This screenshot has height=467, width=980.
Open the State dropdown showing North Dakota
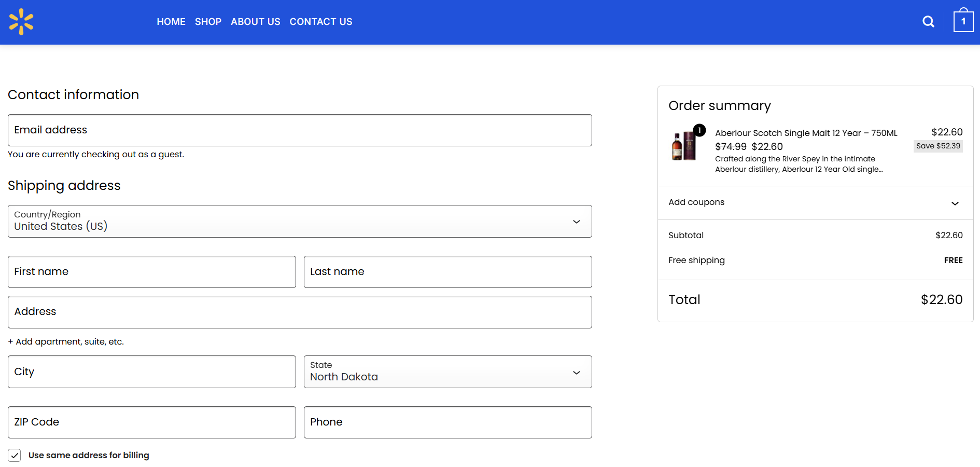pyautogui.click(x=448, y=372)
